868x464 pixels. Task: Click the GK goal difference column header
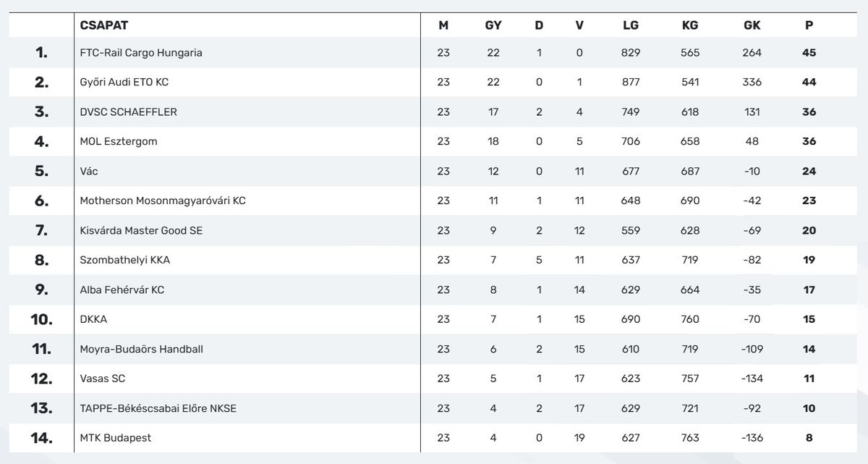coord(752,25)
